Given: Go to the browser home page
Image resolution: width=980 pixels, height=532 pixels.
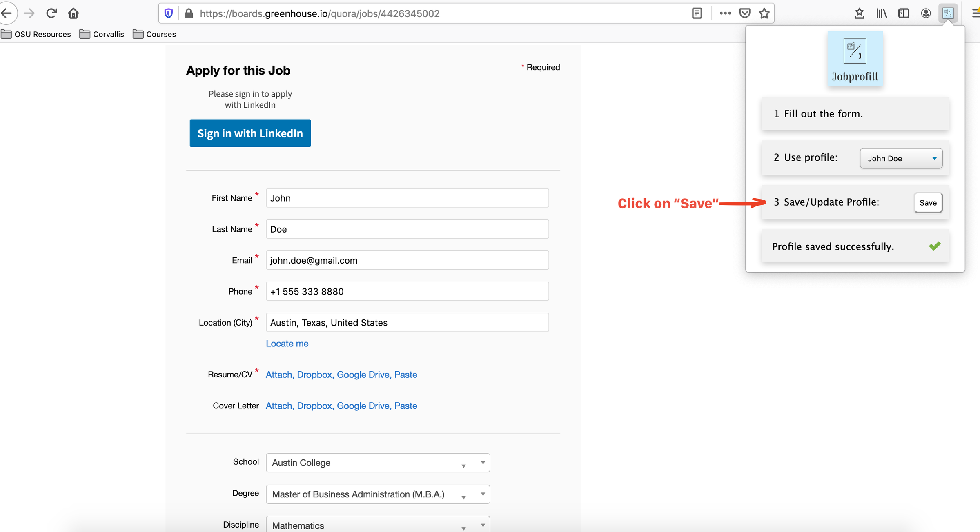Looking at the screenshot, I should click(73, 13).
